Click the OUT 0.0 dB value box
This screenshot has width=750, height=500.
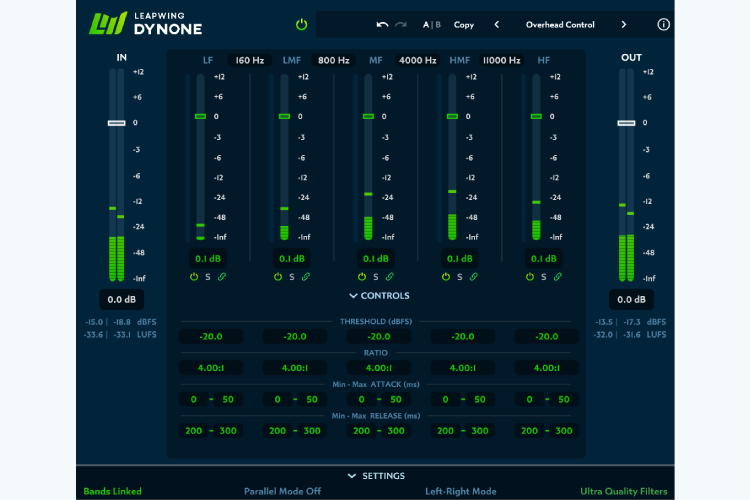631,300
